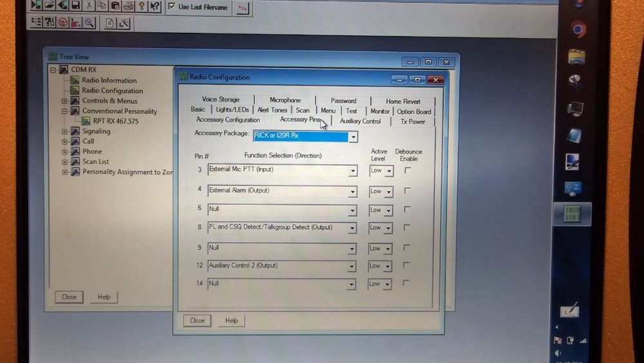Click the Help button in Tree View window
644x363 pixels.
pyautogui.click(x=104, y=297)
